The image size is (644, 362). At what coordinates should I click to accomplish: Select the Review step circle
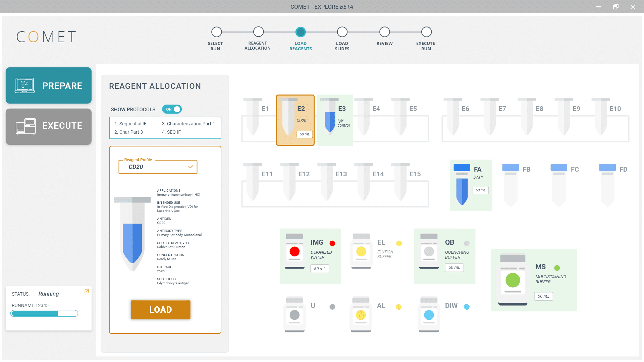(384, 32)
